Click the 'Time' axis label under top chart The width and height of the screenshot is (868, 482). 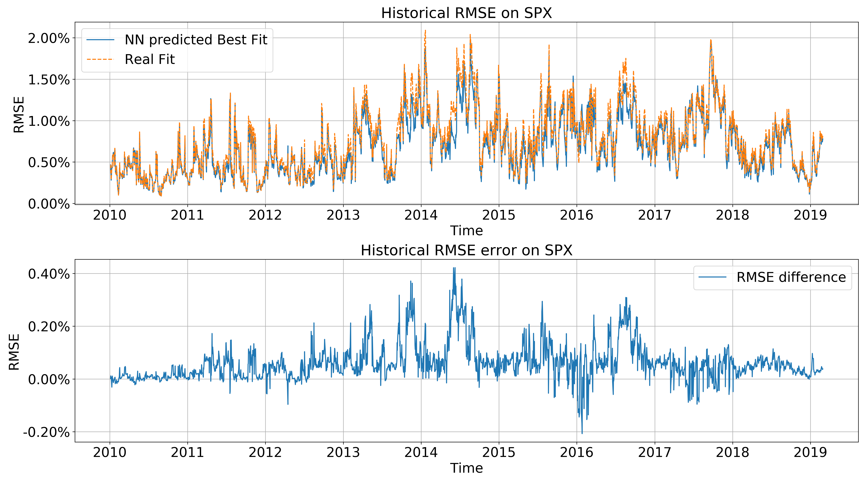[466, 231]
